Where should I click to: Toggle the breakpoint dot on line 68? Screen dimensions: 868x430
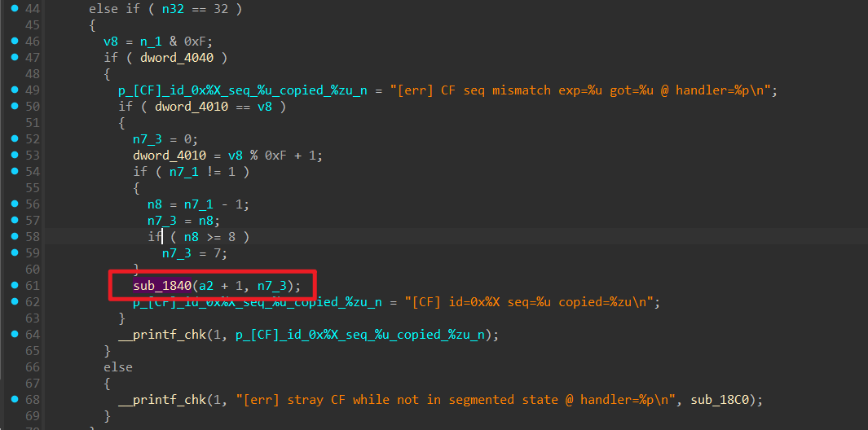15,400
